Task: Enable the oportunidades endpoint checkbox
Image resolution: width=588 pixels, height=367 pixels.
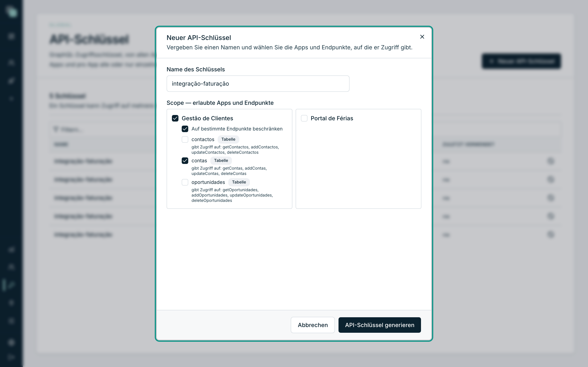Action: (185, 182)
